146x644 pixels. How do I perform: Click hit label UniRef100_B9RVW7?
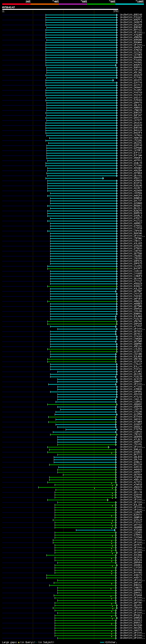(131, 27)
